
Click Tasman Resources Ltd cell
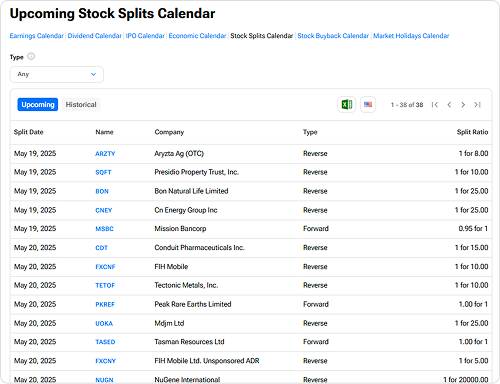click(189, 342)
